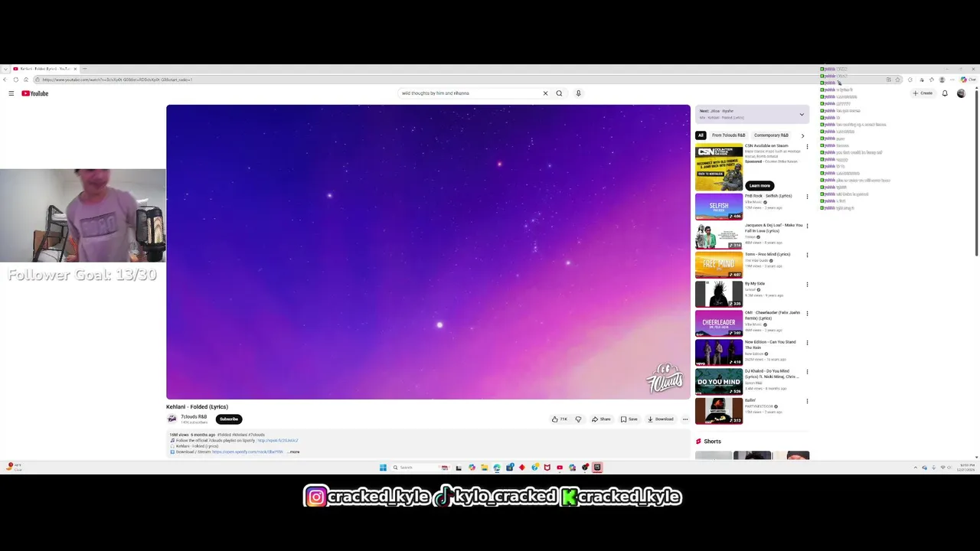Open a new browser tab with plus

pos(84,69)
